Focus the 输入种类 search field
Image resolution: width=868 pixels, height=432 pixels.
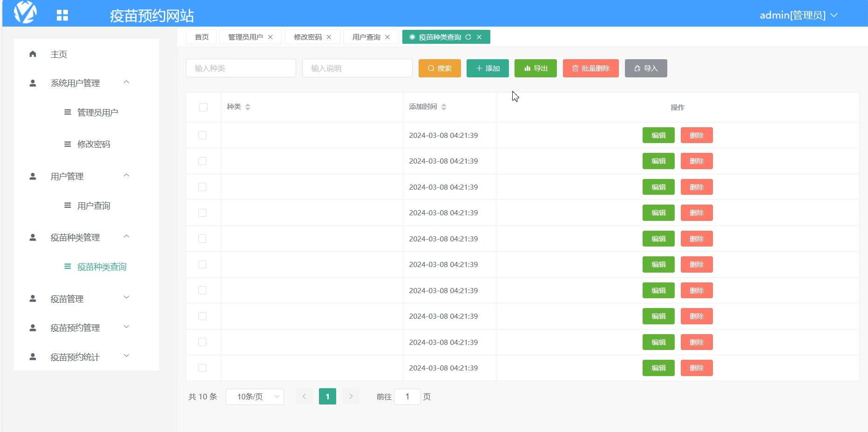241,69
